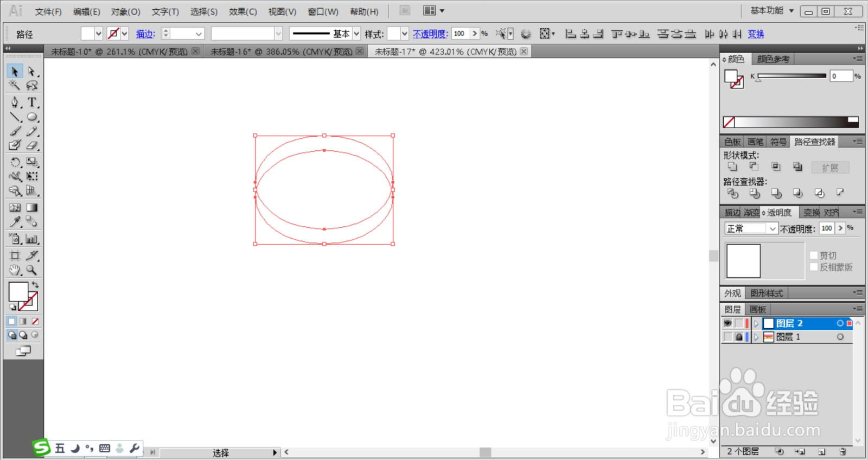868x460 pixels.
Task: Toggle the lock column for 图层 2
Action: (x=739, y=323)
